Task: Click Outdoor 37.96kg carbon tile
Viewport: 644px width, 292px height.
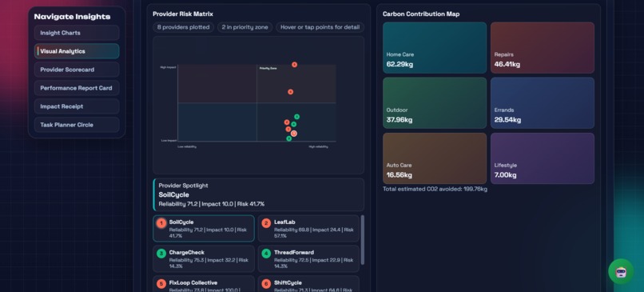Action: (435, 103)
